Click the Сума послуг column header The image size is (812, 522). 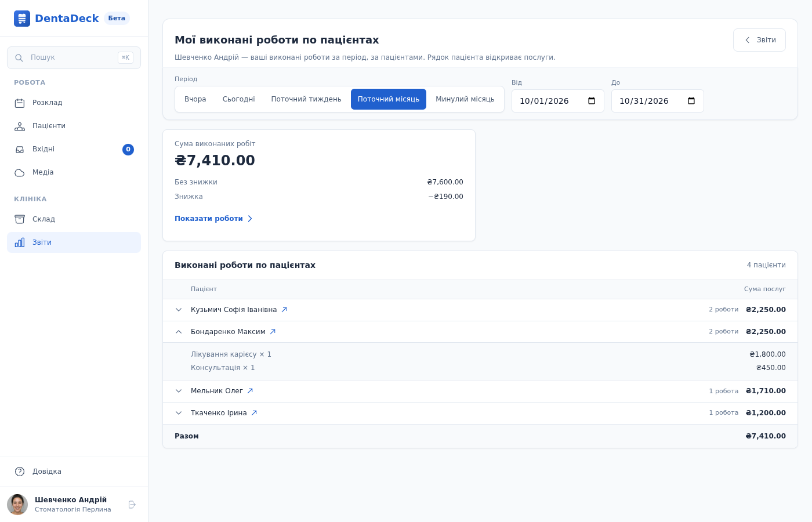pyautogui.click(x=765, y=289)
